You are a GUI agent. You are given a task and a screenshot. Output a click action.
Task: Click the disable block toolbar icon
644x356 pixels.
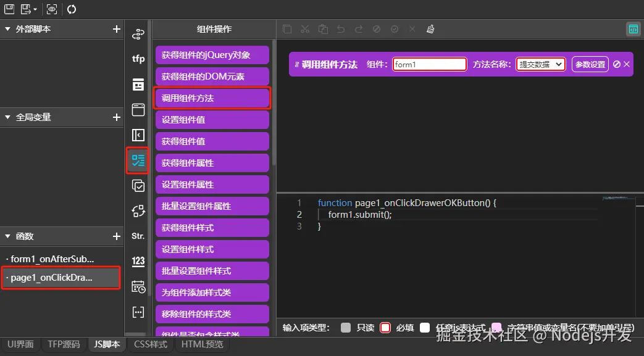pyautogui.click(x=376, y=29)
